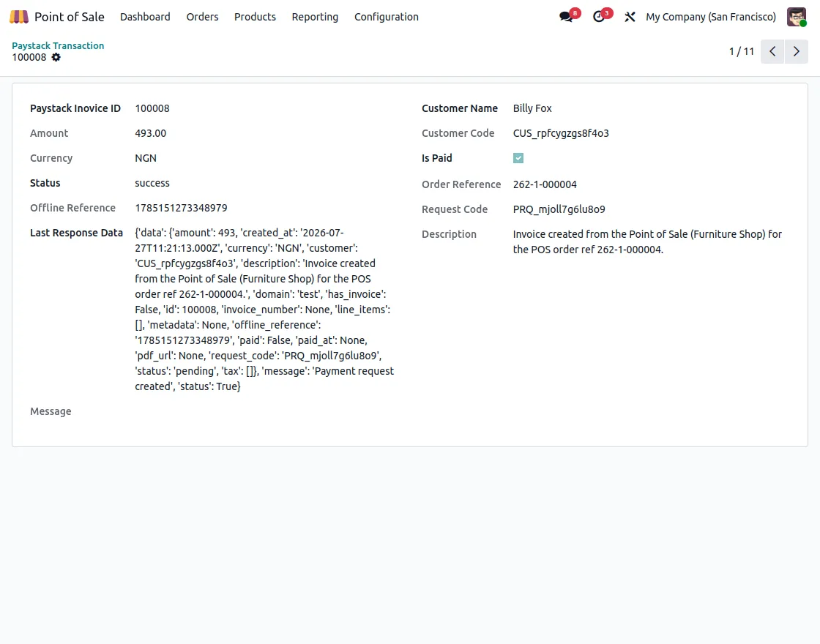Click the Paystack Invoice ID field value 100008
The height and width of the screenshot is (644, 820).
152,108
